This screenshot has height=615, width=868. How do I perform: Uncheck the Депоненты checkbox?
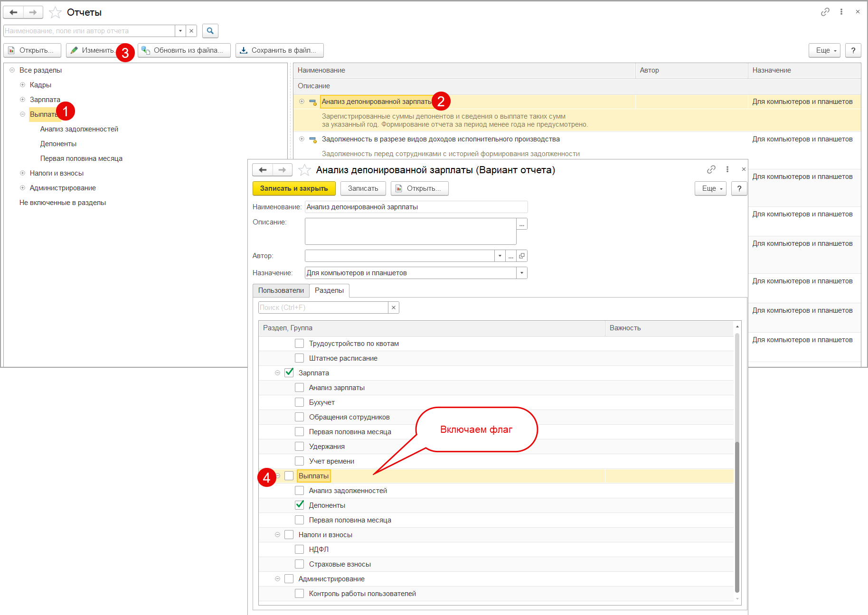(x=299, y=505)
